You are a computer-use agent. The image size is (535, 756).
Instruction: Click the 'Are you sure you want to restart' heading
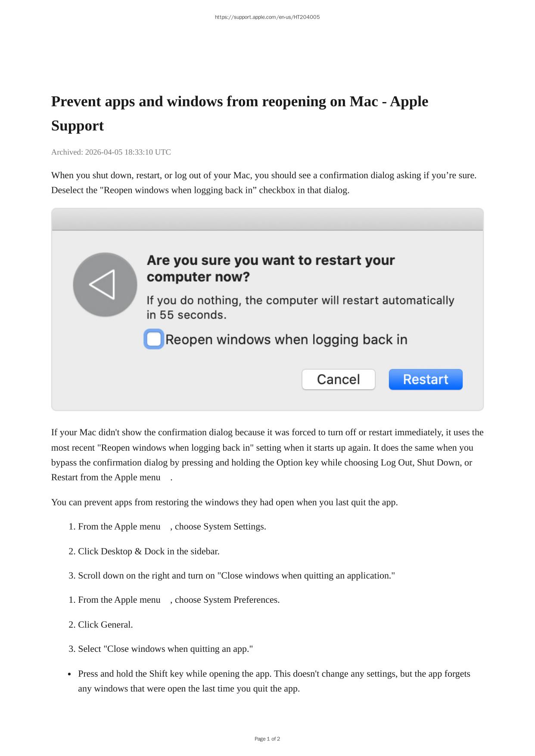click(x=271, y=268)
